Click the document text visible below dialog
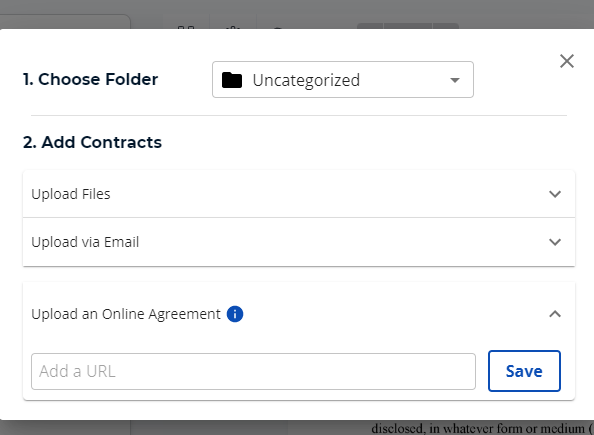Screen dimensions: 594x435 click(482, 429)
